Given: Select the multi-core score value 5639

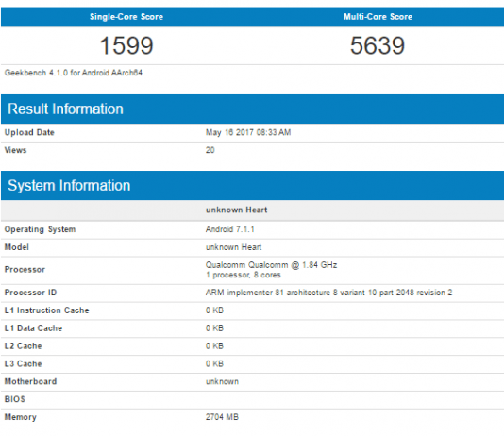Looking at the screenshot, I should 378,45.
